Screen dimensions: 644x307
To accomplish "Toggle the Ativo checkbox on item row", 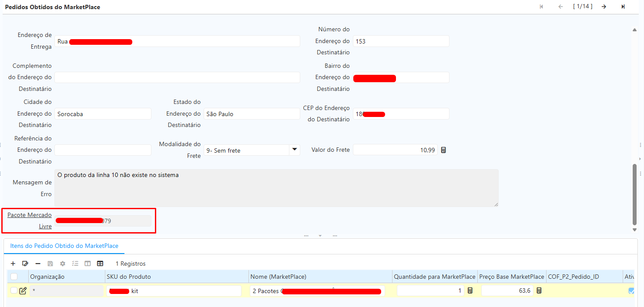I will coord(631,290).
